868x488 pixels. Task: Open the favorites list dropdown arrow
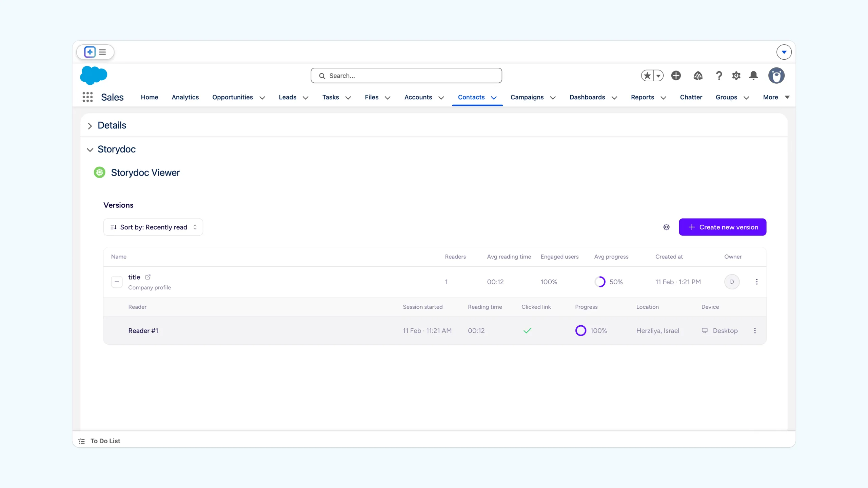[x=658, y=76]
